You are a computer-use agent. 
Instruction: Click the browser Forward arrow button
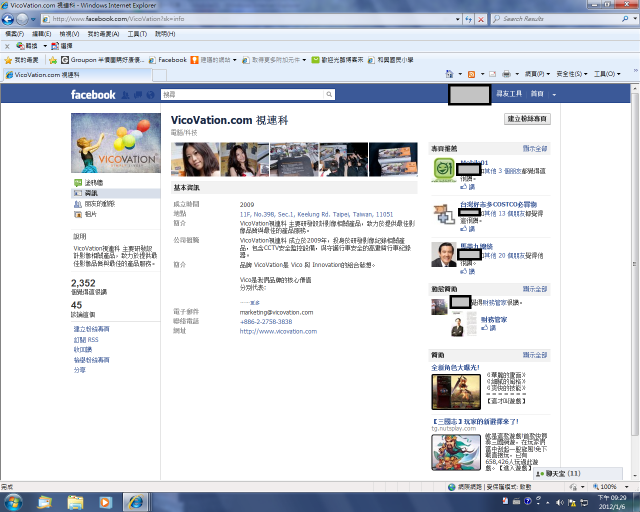tap(22, 19)
